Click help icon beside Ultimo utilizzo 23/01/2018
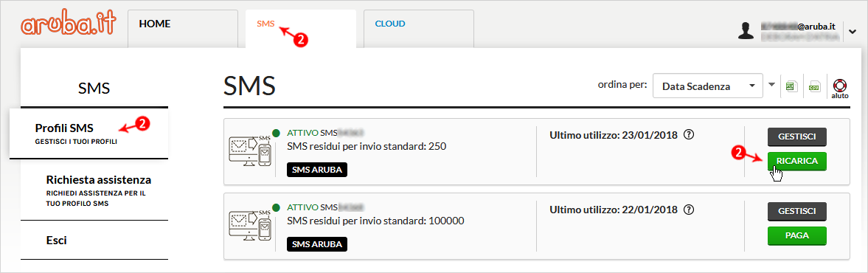Screen dimensions: 868x273 pos(689,134)
